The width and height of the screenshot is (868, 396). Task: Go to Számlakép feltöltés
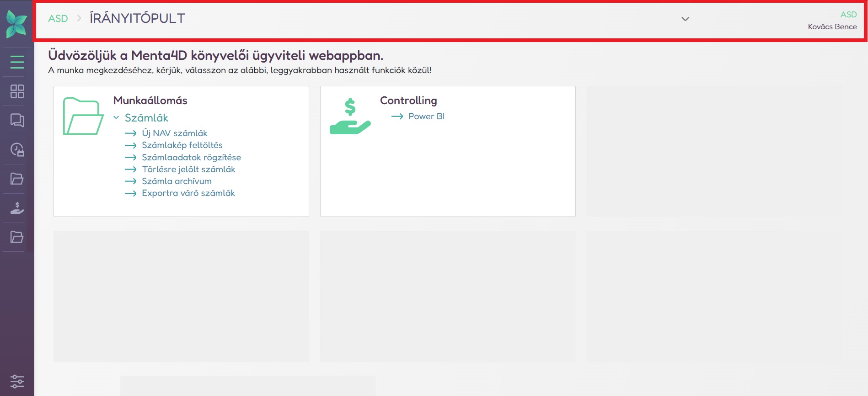pos(182,145)
